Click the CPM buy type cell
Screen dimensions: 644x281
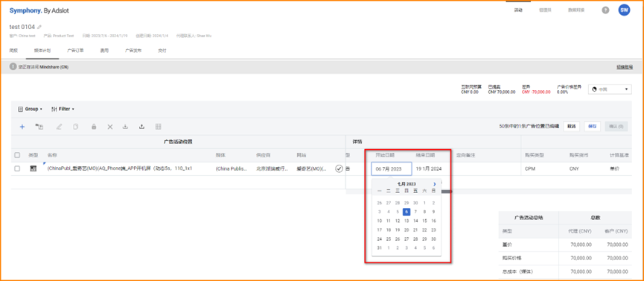529,168
